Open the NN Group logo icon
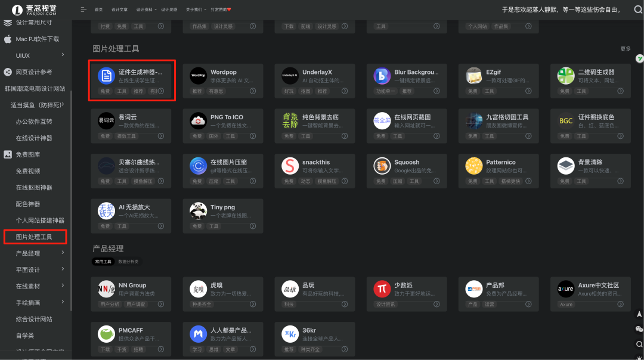This screenshot has width=644, height=360. [106, 289]
